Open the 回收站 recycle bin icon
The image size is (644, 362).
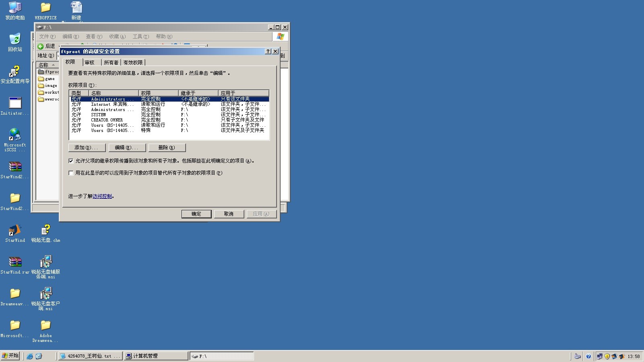(15, 40)
